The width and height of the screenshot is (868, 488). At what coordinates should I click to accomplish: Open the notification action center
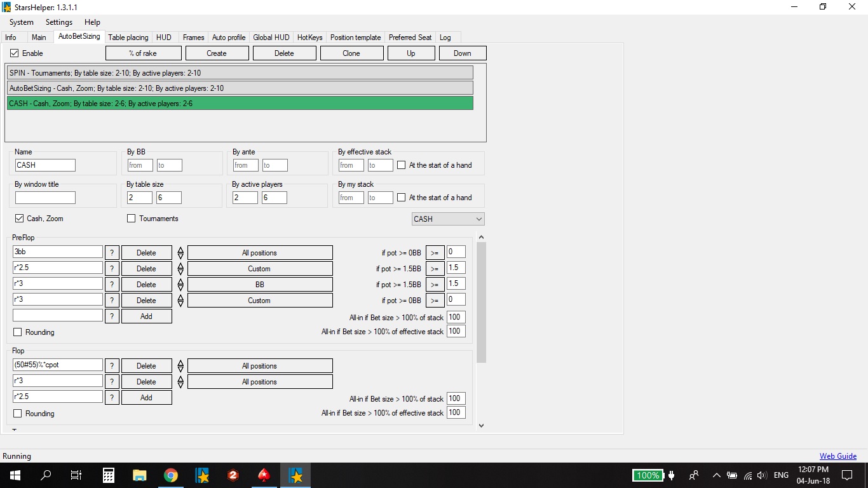(847, 475)
